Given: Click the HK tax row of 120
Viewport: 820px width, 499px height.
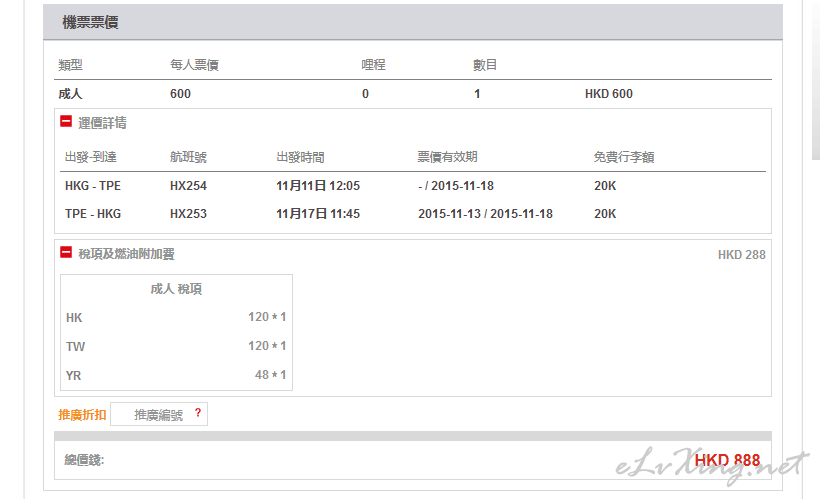Looking at the screenshot, I should click(x=176, y=317).
